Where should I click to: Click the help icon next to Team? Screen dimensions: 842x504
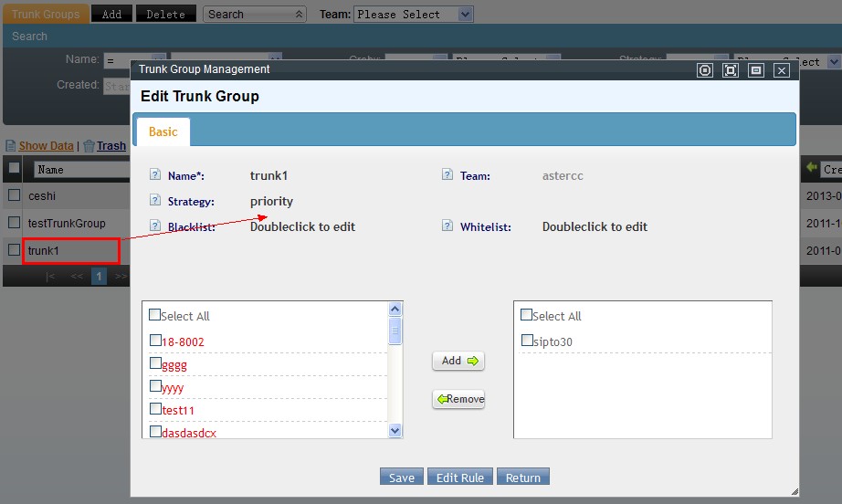pos(447,174)
